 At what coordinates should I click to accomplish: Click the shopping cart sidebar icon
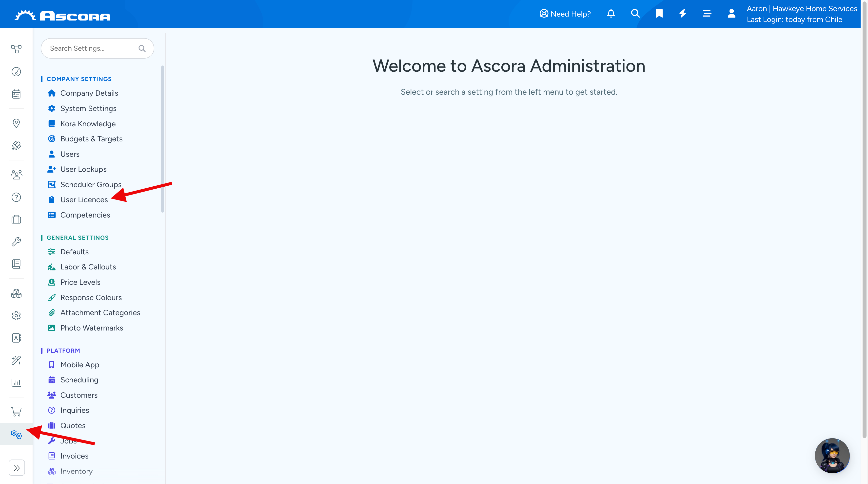coord(16,412)
